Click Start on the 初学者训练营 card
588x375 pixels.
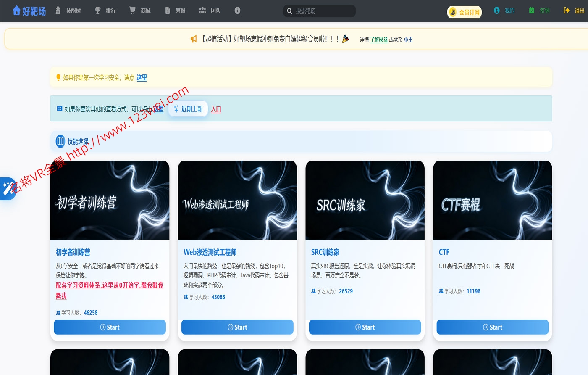(x=110, y=327)
